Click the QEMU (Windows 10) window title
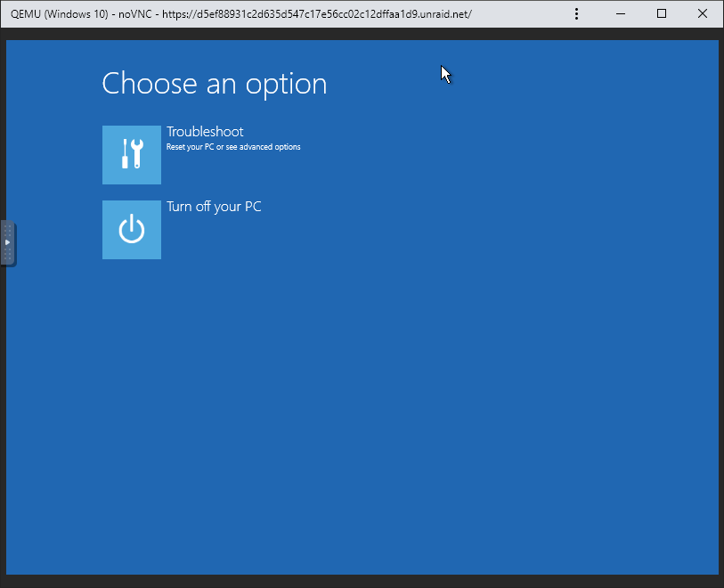Viewport: 724px width, 588px height. 241,14
